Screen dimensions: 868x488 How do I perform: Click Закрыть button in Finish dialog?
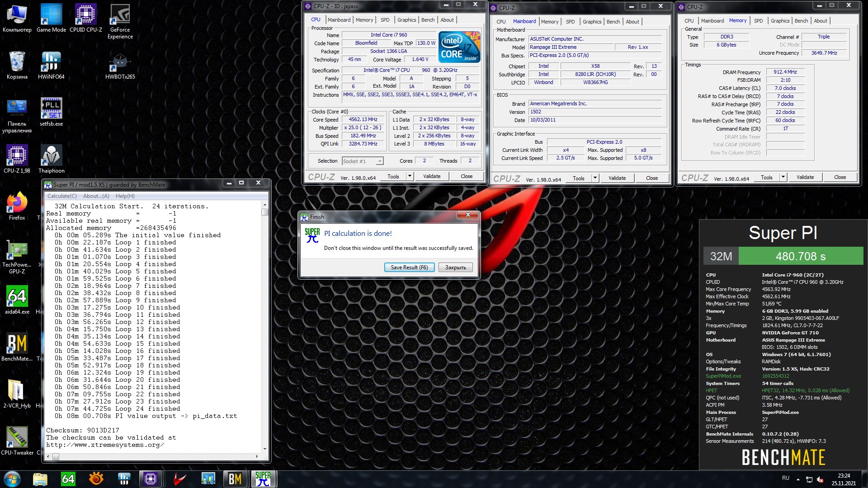tap(455, 267)
